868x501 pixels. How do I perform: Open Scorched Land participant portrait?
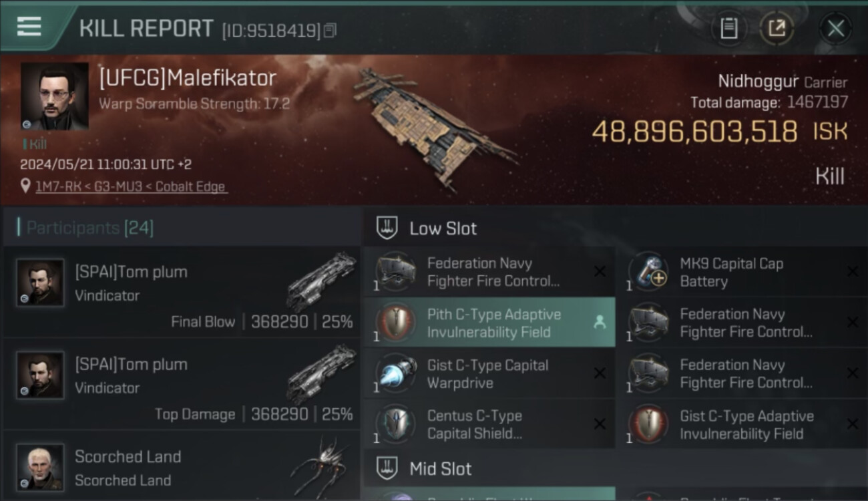[41, 467]
